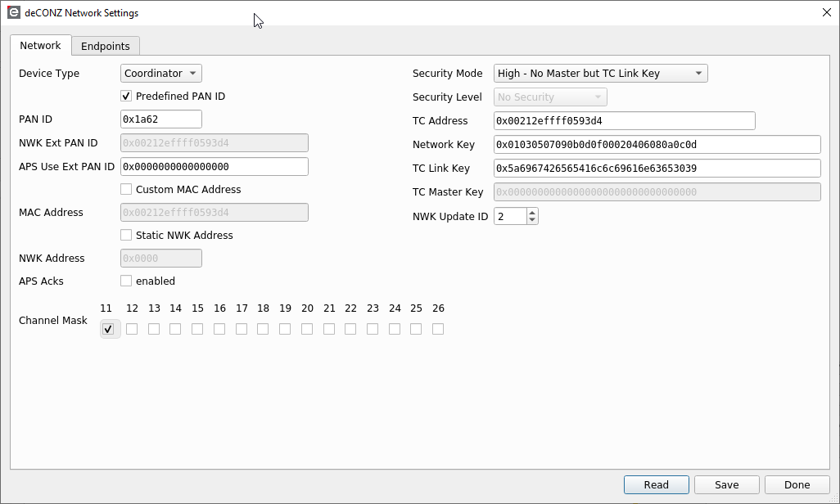Switch to the Endpoints tab

pos(106,46)
